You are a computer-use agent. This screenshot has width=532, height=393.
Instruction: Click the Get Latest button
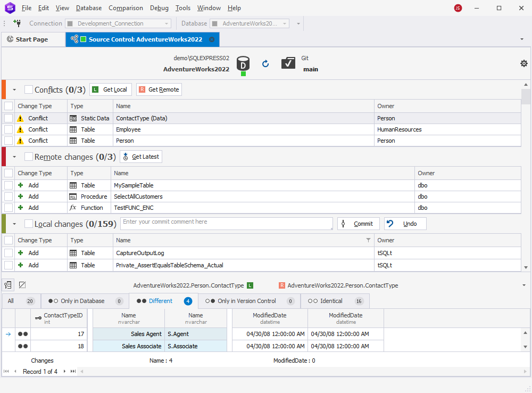[x=141, y=157]
